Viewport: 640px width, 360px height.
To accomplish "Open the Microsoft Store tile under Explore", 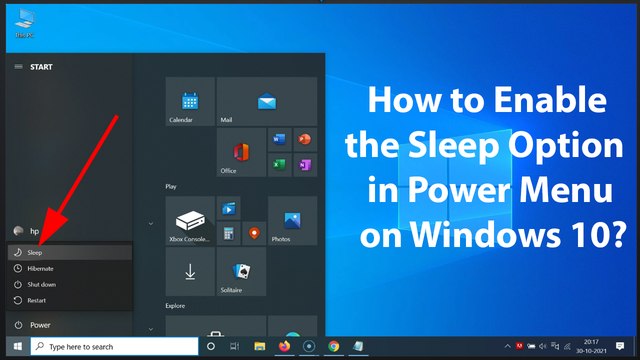I will click(216, 326).
